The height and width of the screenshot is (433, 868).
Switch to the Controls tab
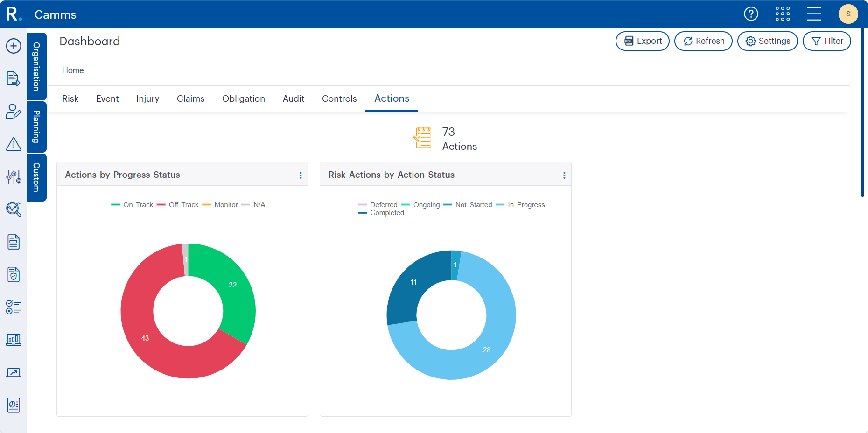pyautogui.click(x=339, y=98)
